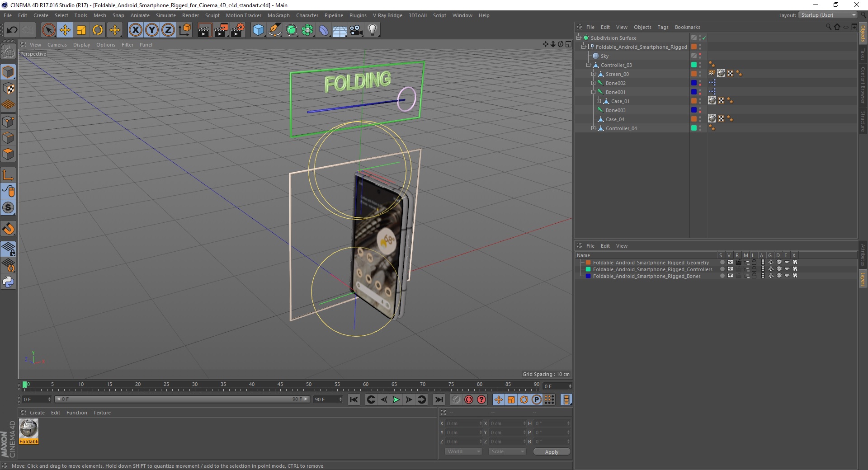Add a Floor environment object
This screenshot has height=470, width=868.
(340, 30)
